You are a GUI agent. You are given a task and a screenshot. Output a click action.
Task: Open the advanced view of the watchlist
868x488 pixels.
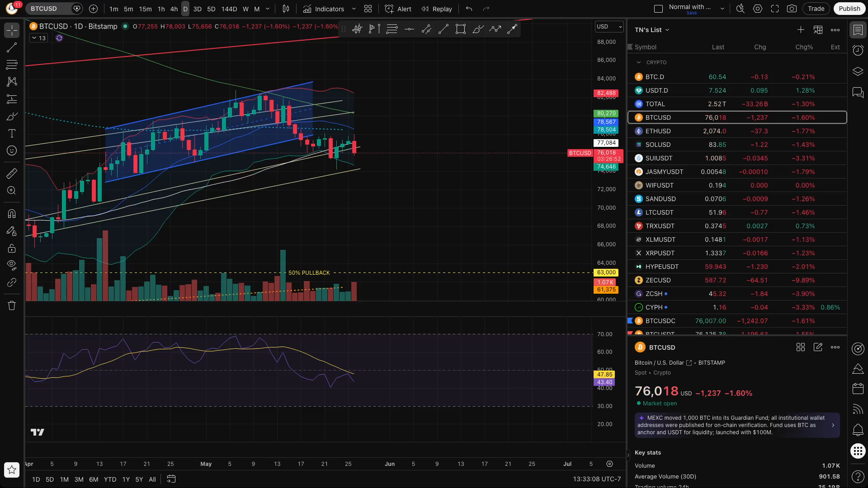[x=818, y=30]
